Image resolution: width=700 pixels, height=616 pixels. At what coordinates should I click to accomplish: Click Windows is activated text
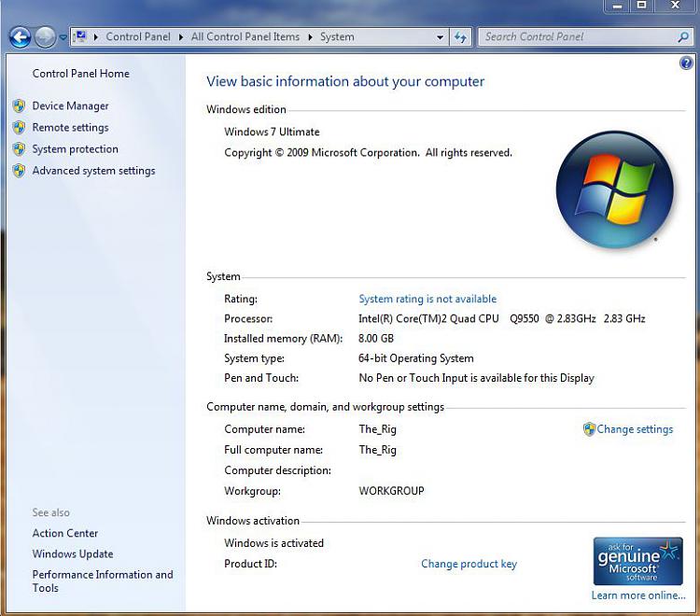point(273,543)
